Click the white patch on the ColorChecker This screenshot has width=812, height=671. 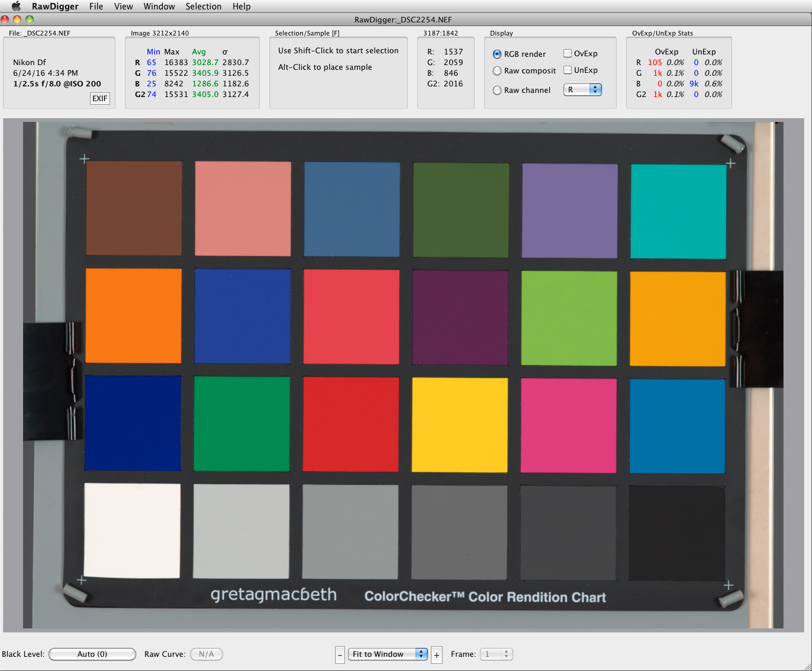(132, 530)
